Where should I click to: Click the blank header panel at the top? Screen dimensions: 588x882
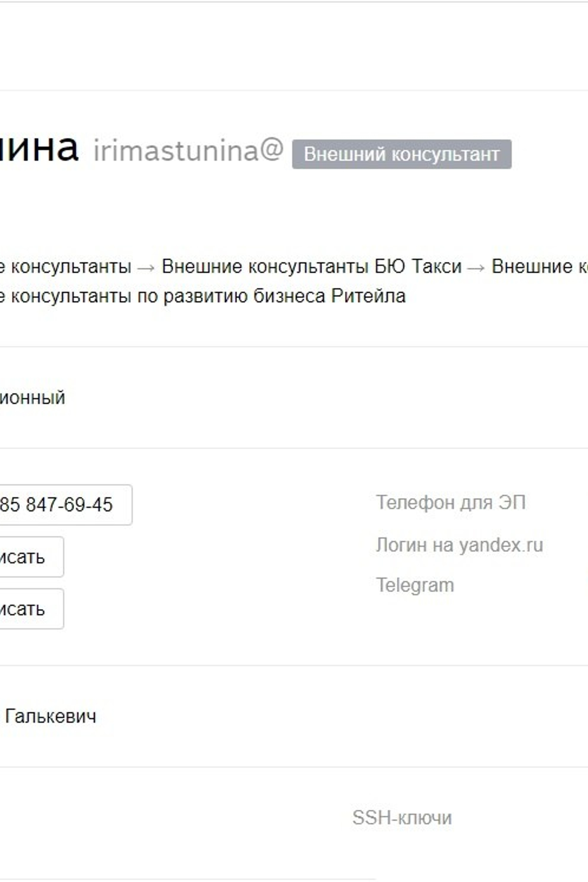point(294,46)
